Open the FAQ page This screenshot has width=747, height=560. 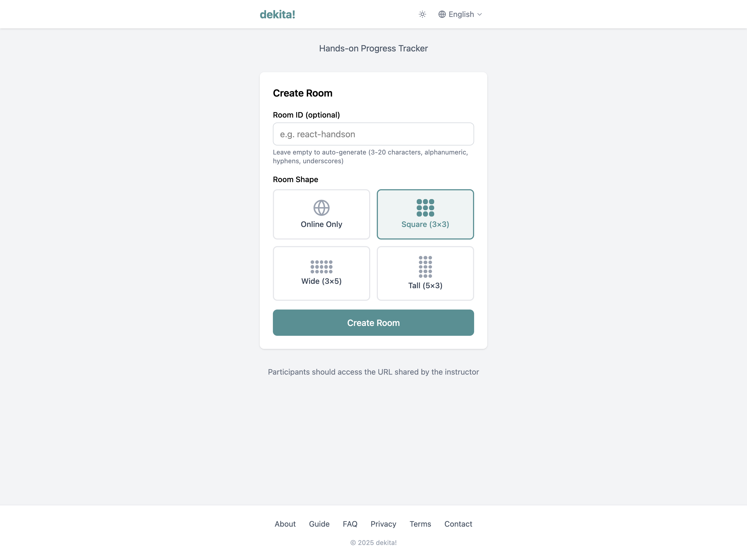pos(350,524)
